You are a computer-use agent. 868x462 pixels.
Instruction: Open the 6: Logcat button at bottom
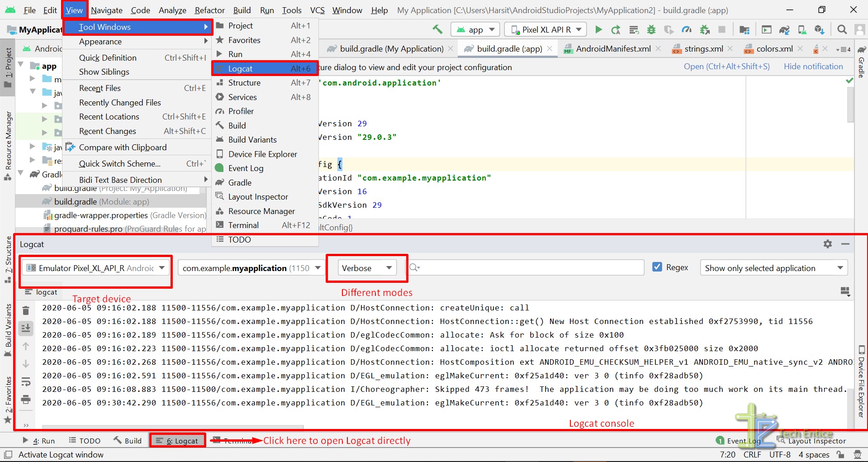point(177,440)
